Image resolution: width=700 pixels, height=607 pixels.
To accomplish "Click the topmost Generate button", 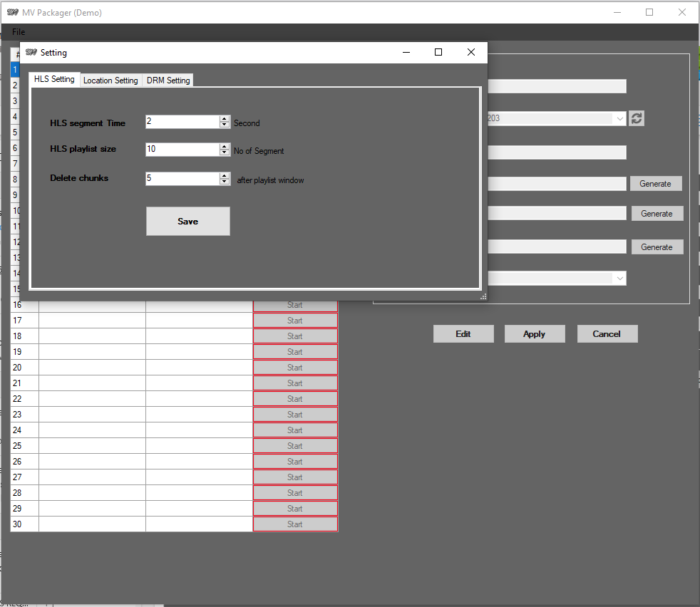I will (x=655, y=184).
